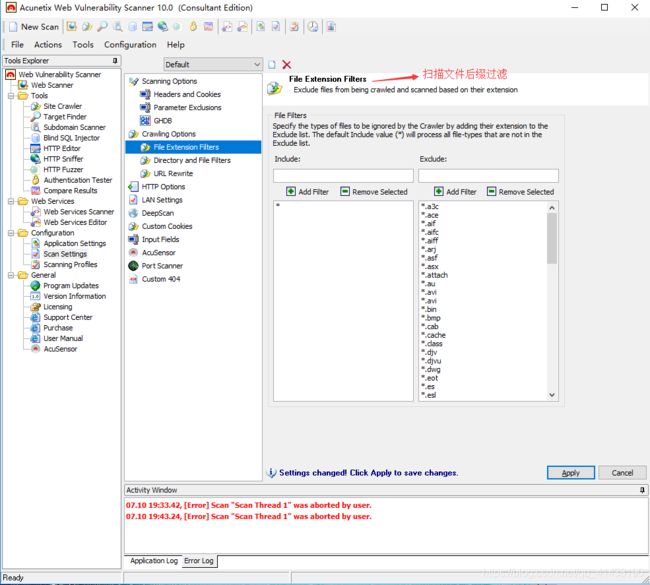
Task: Collapse the Web Services folder node
Action: click(x=11, y=201)
